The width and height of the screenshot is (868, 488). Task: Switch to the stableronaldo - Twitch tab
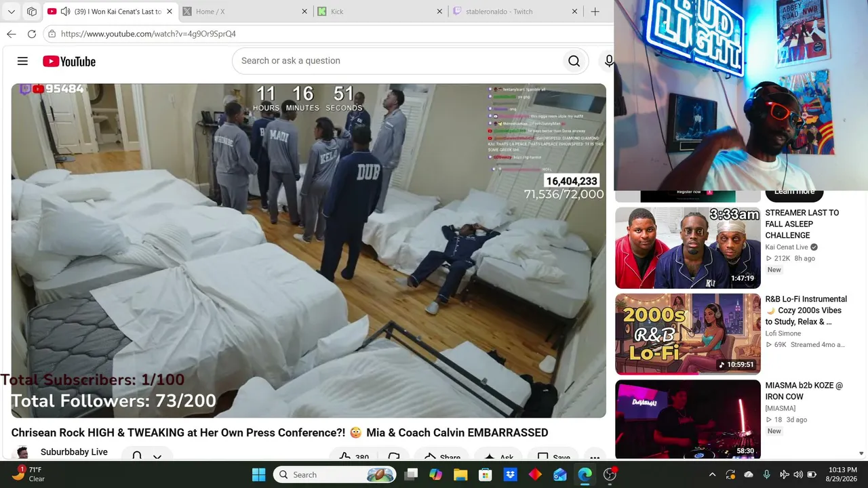click(x=515, y=12)
